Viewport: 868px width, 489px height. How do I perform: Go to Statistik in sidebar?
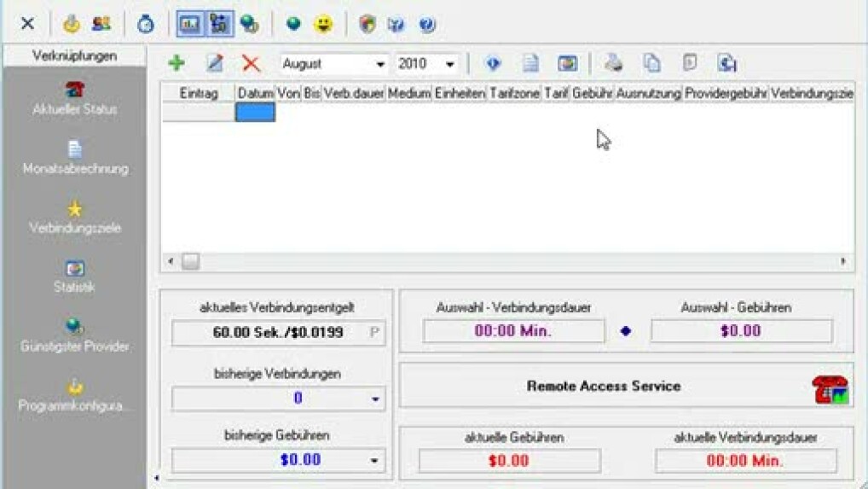(75, 277)
